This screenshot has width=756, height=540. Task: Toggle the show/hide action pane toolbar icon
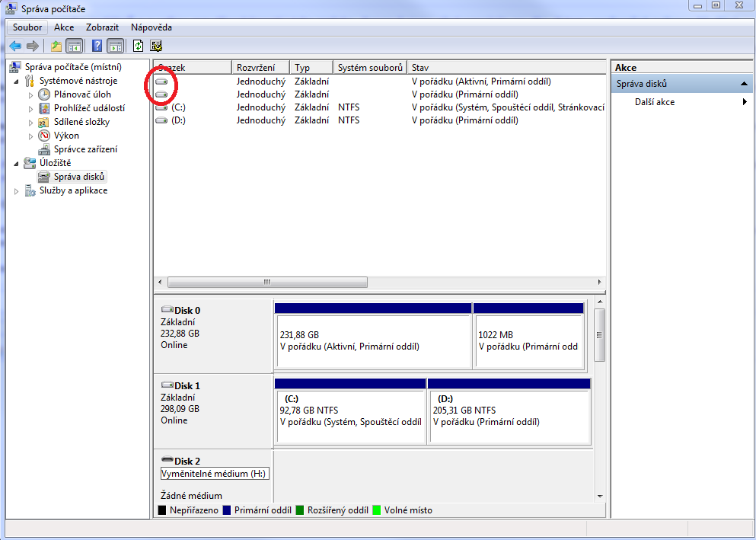(115, 46)
